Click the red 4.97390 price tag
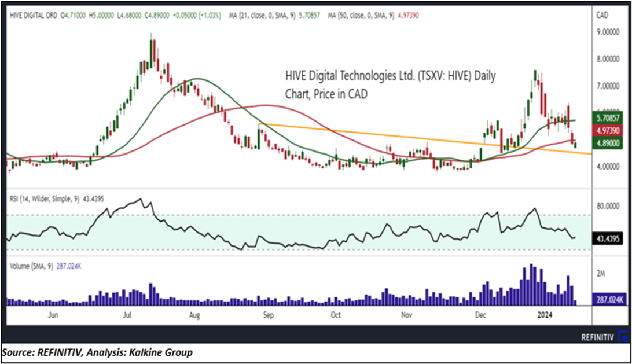The height and width of the screenshot is (364, 632). pos(608,131)
